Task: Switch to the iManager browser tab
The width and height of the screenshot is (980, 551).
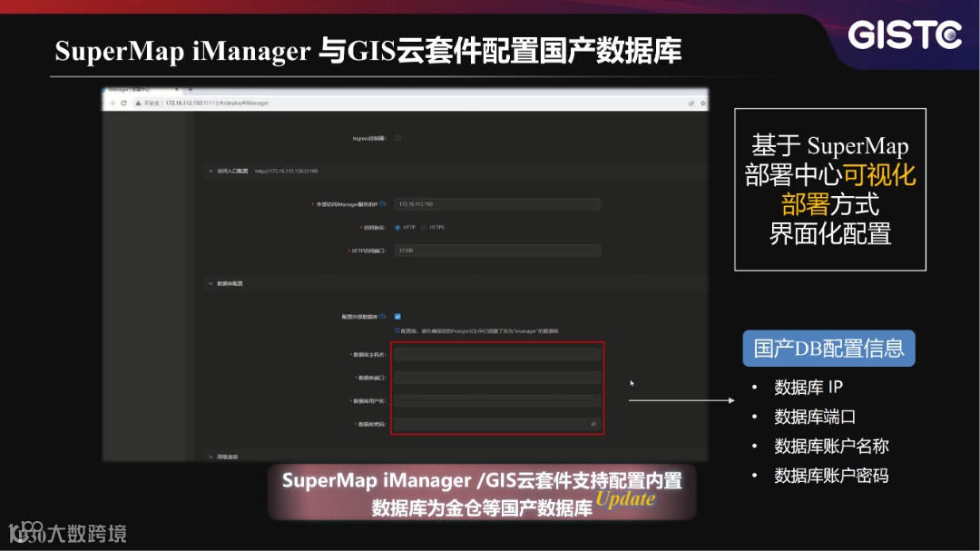Action: click(141, 90)
